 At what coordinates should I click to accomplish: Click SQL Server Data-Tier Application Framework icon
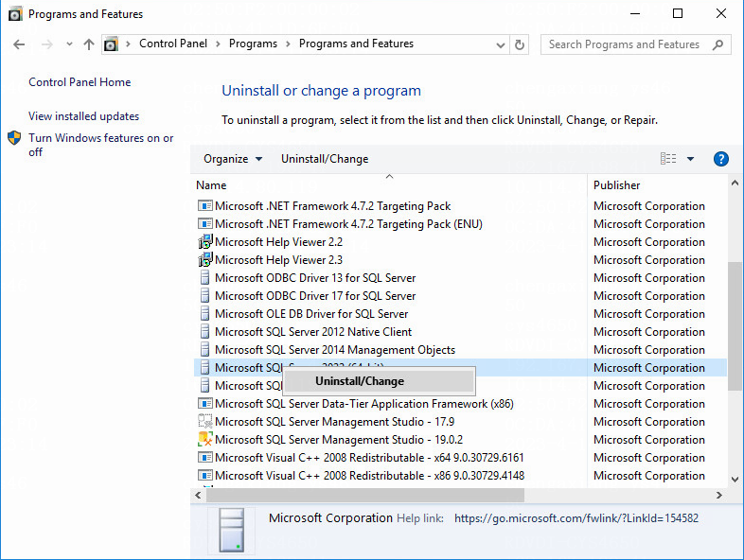(x=205, y=404)
